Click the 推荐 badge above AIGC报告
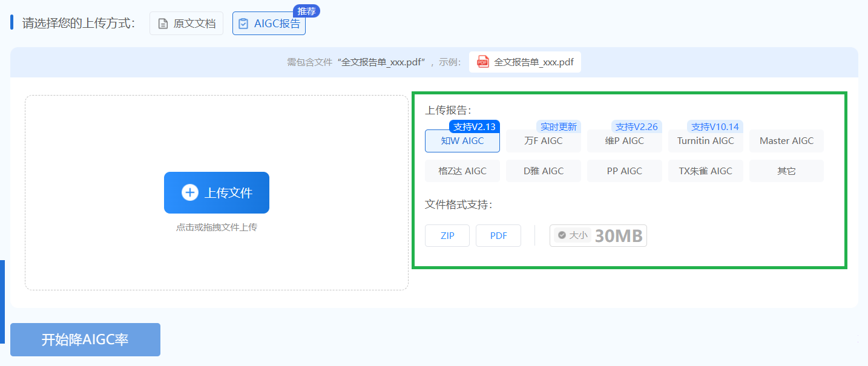This screenshot has width=868, height=366. (306, 10)
